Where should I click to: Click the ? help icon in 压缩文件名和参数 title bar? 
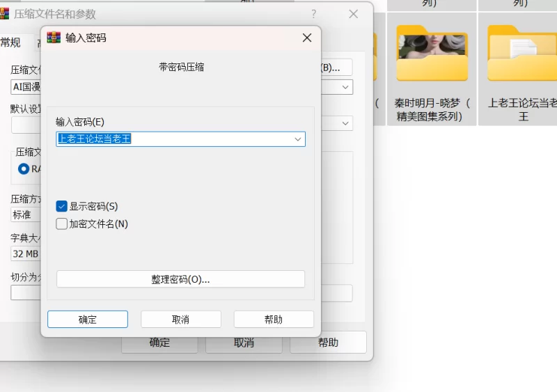[313, 14]
